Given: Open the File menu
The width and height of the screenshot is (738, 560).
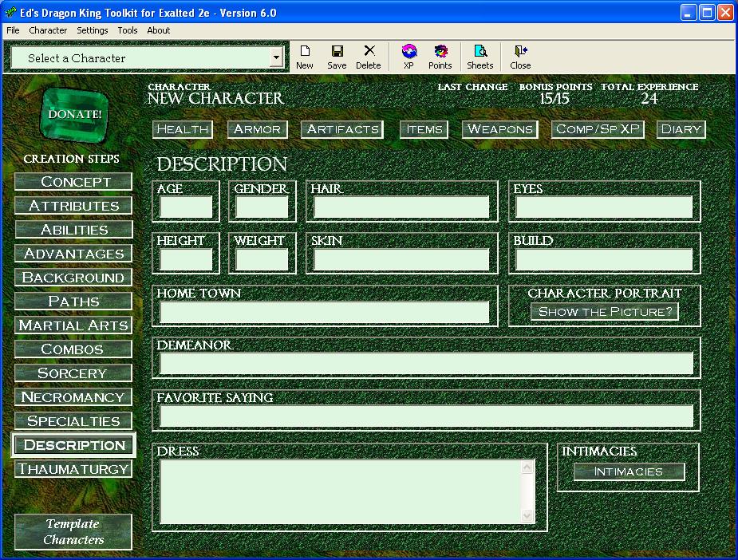Looking at the screenshot, I should [x=13, y=30].
